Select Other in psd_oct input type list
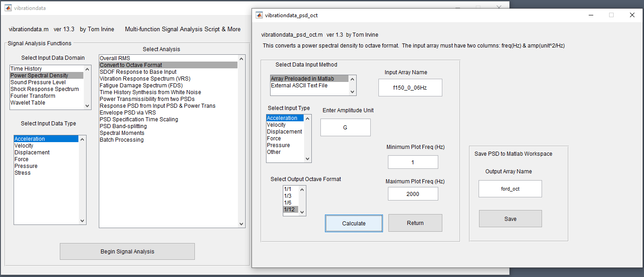The image size is (644, 277). tap(285, 152)
